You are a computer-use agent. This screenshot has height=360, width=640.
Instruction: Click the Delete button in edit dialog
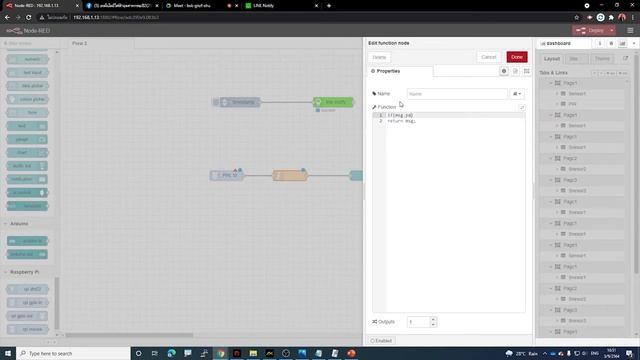(x=379, y=57)
